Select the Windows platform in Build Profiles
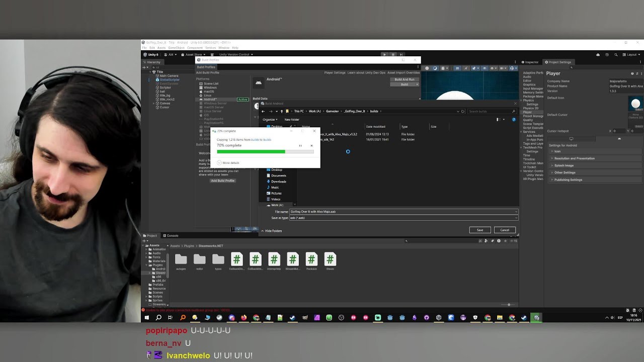The height and width of the screenshot is (362, 644). click(x=210, y=87)
